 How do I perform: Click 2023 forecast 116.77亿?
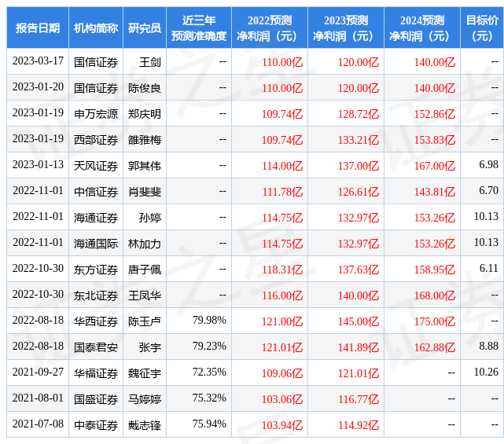click(x=359, y=399)
